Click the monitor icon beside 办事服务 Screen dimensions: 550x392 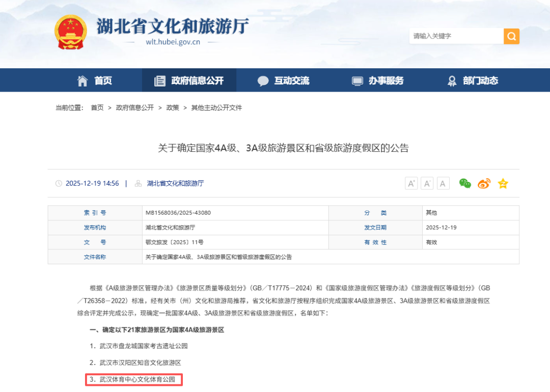click(x=356, y=80)
